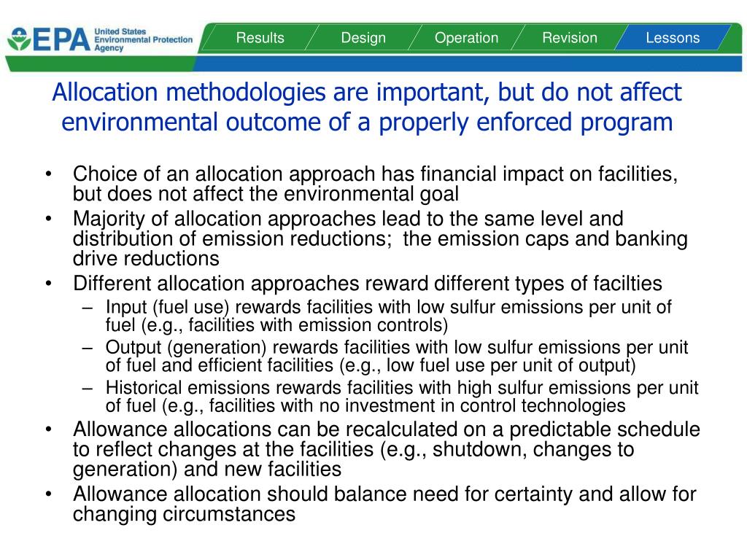Screen dimensions: 747x560
Task: Click 'to reflect changes at the facilities' line
Action: (354, 449)
